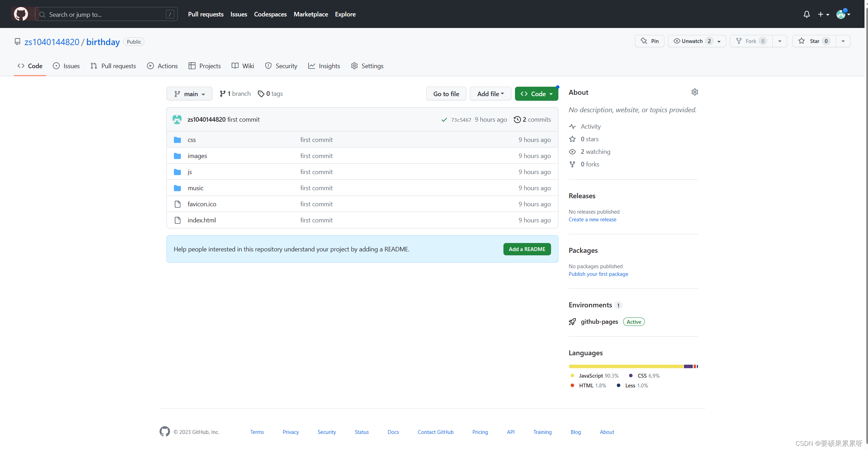This screenshot has width=868, height=450.
Task: View the 2 commits history
Action: pyautogui.click(x=532, y=120)
